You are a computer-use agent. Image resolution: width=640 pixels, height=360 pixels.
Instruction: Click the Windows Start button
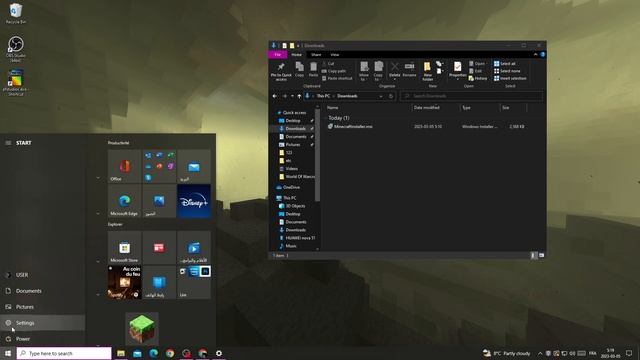point(8,353)
